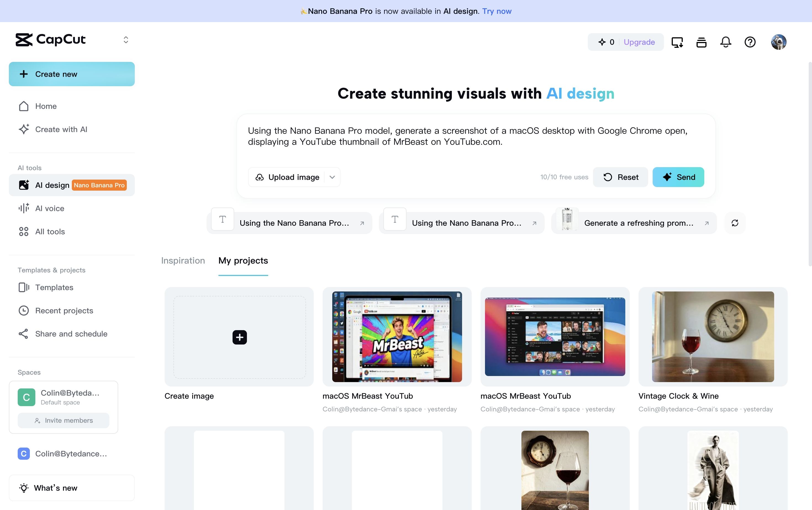This screenshot has width=812, height=510.
Task: Open AI voice tool
Action: click(72, 209)
